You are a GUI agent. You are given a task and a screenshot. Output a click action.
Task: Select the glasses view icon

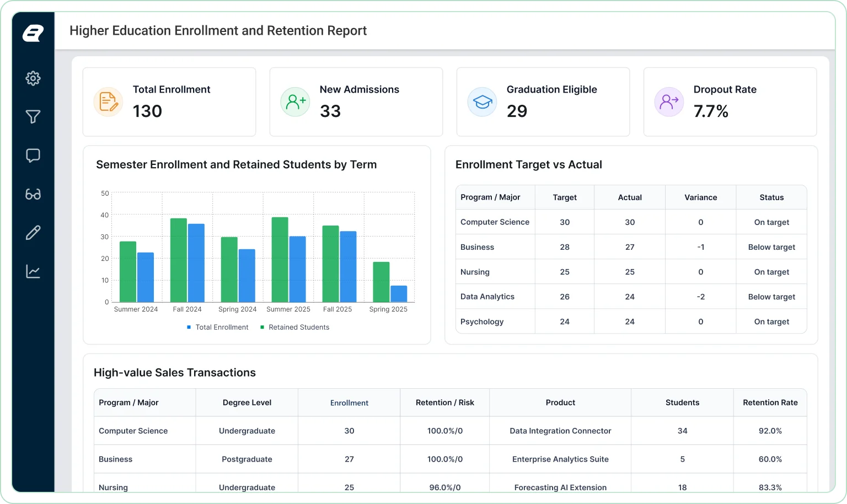pyautogui.click(x=33, y=194)
